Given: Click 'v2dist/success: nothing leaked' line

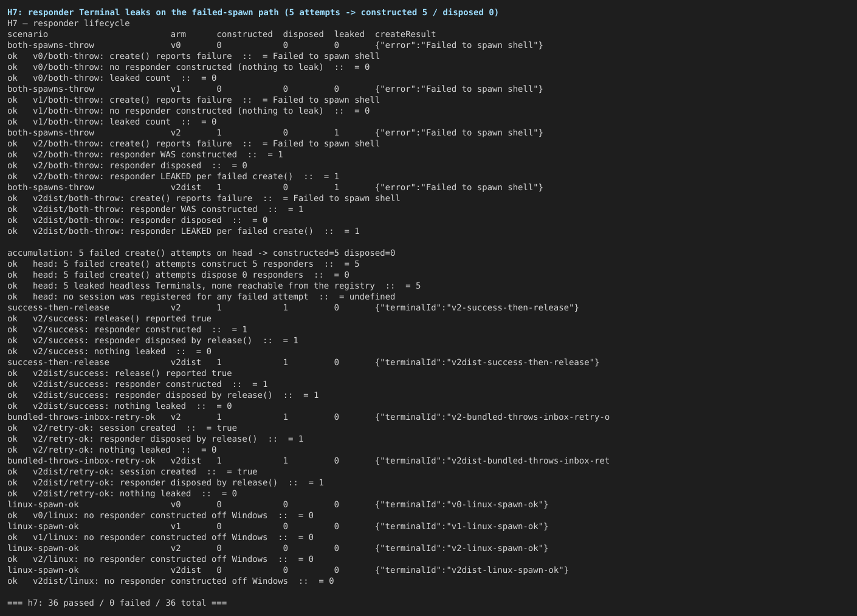Looking at the screenshot, I should tap(120, 406).
